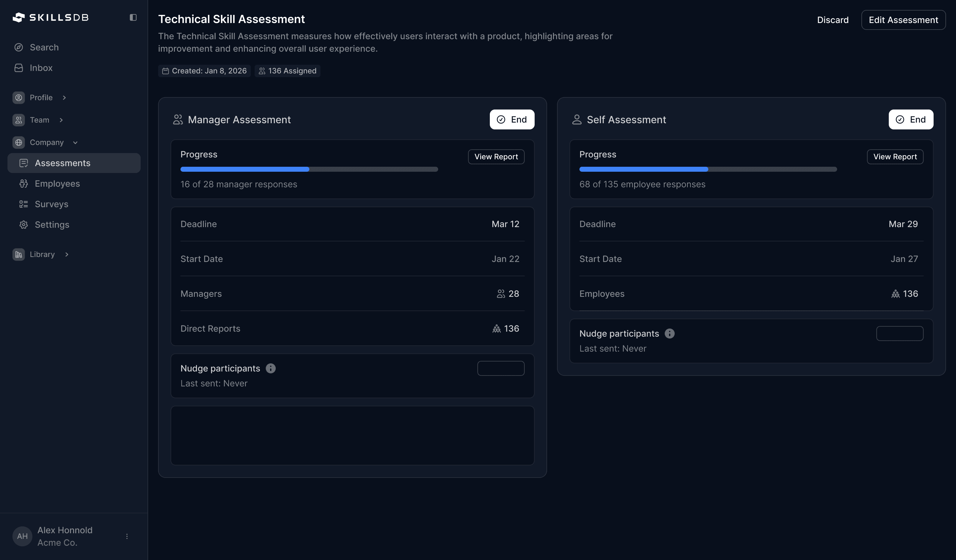Image resolution: width=956 pixels, height=560 pixels.
Task: Open the Surveys menu item
Action: pos(52,204)
